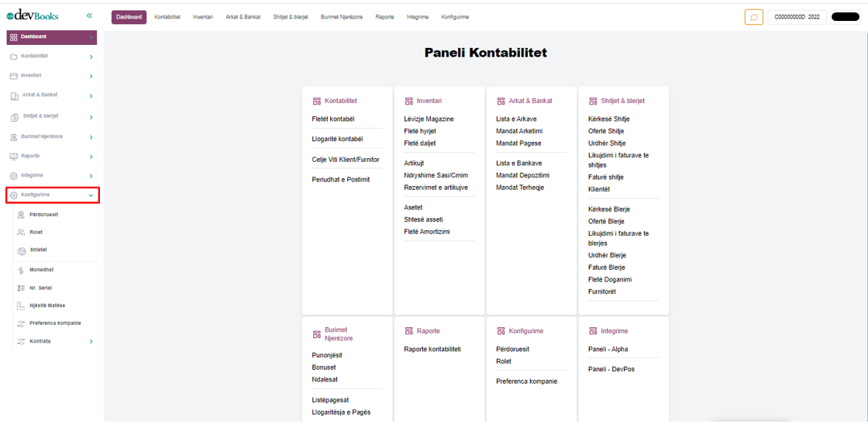Open Rolet in the sidebar tree
Screen dimensions: 868x431
pos(36,232)
